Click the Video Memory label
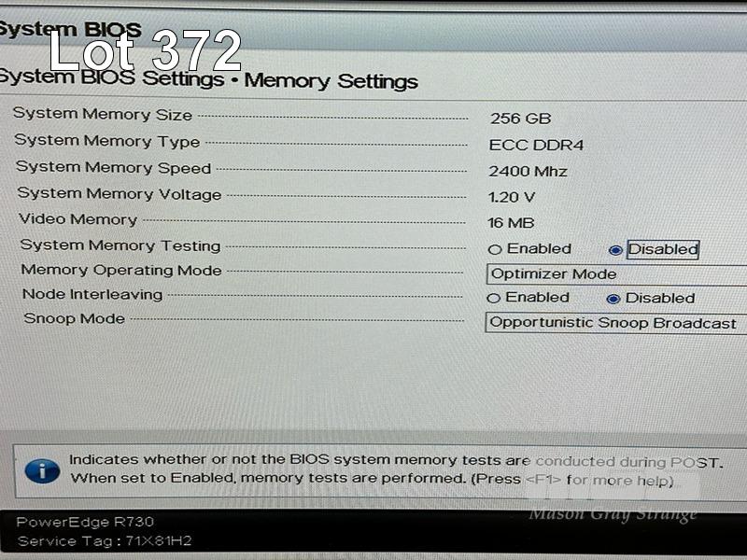Viewport: 747px width, 560px height. [x=78, y=219]
